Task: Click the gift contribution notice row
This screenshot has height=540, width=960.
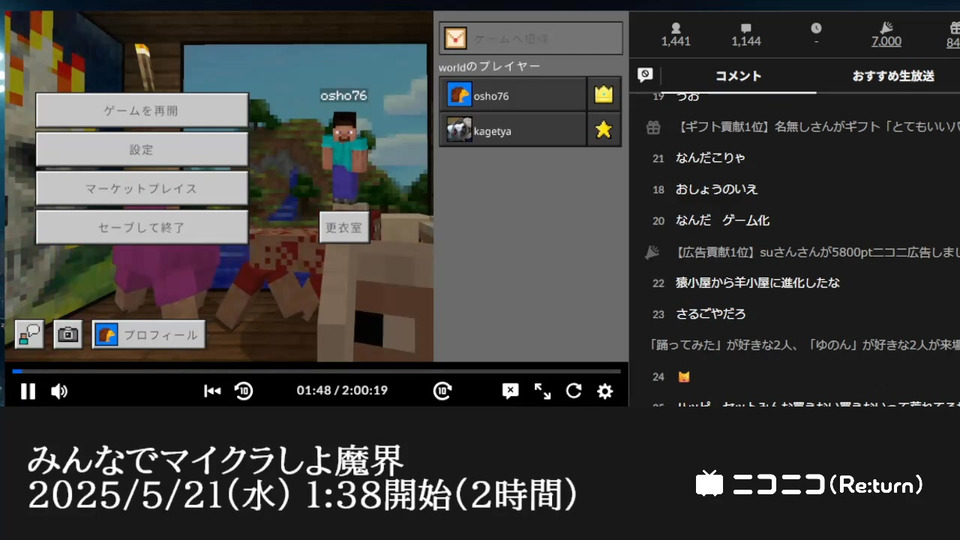Action: (x=802, y=127)
